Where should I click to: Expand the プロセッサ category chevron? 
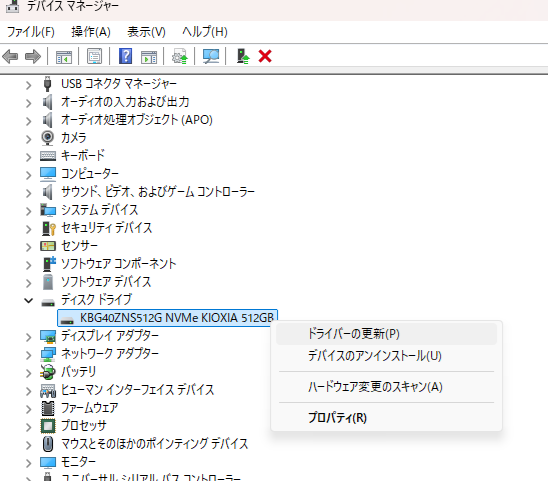(x=29, y=427)
